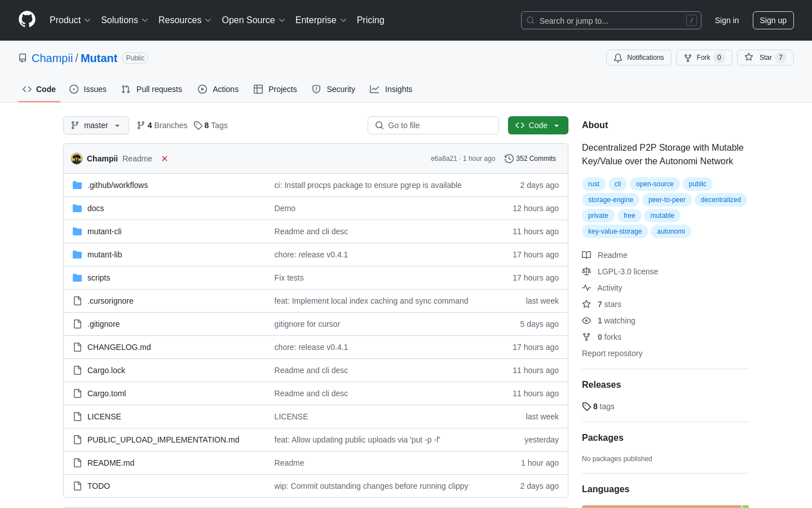Click the mutant-lib folder icon
Image resolution: width=812 pixels, height=508 pixels.
click(77, 255)
